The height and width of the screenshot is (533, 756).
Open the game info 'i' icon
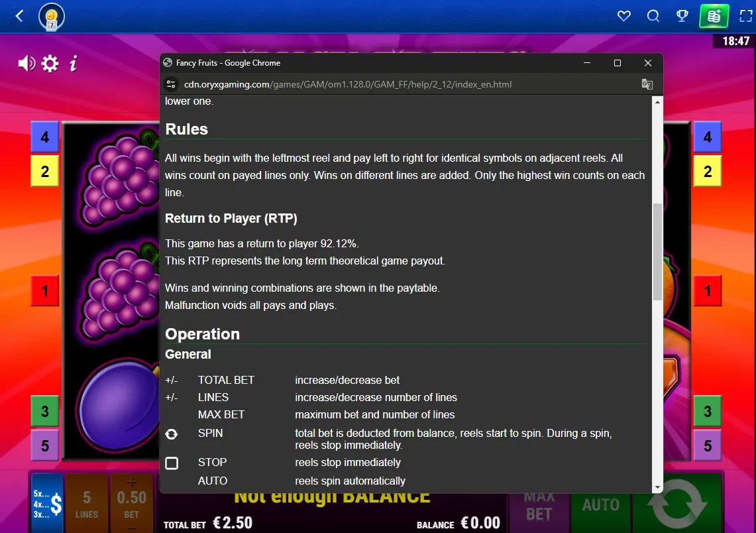click(x=74, y=63)
